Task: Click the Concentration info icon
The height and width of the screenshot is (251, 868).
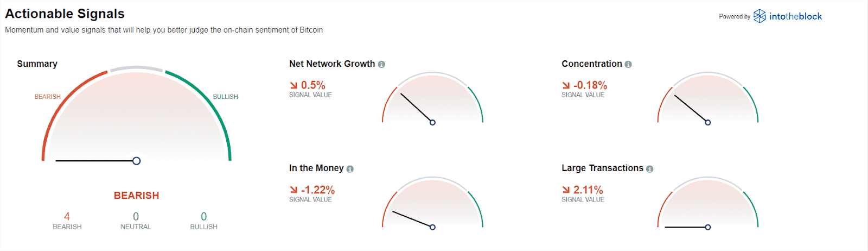Action: tap(628, 64)
